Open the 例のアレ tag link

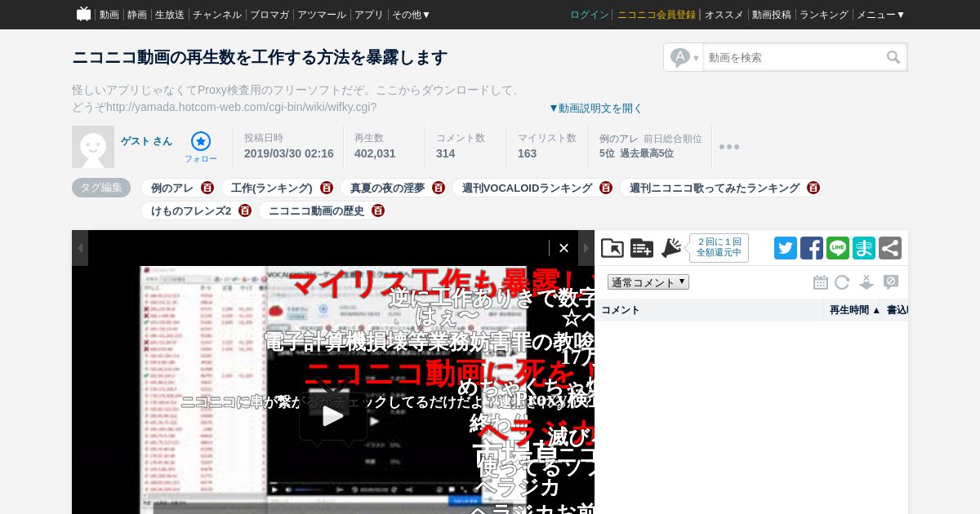172,188
